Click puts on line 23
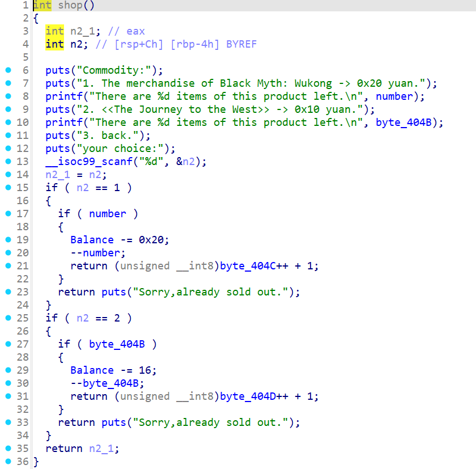Viewport: 476px width, 469px height. coord(113,292)
